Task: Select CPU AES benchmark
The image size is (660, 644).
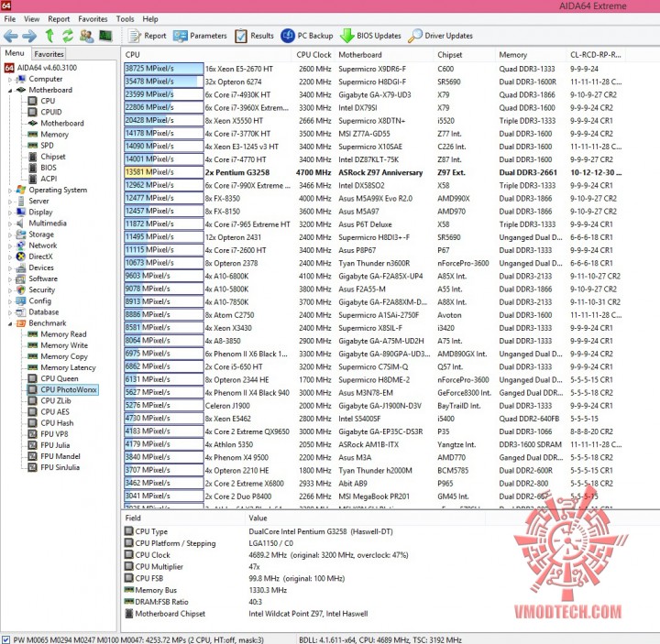Action: 49,412
